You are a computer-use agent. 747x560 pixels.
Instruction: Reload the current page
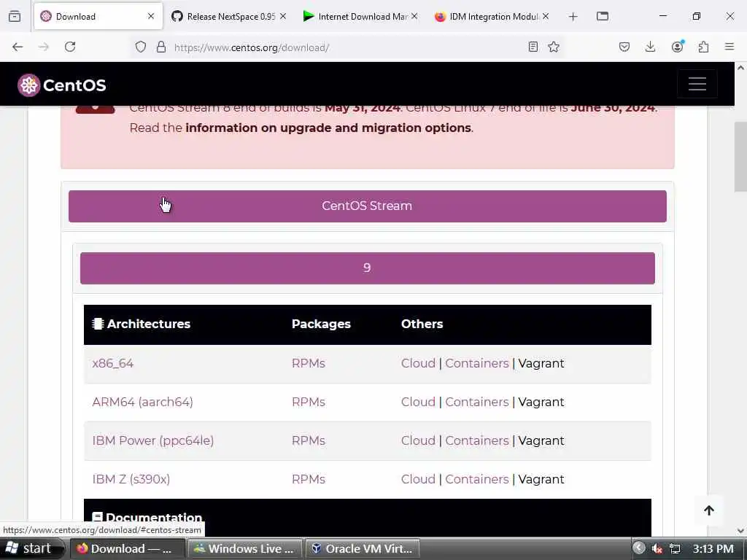pyautogui.click(x=70, y=47)
